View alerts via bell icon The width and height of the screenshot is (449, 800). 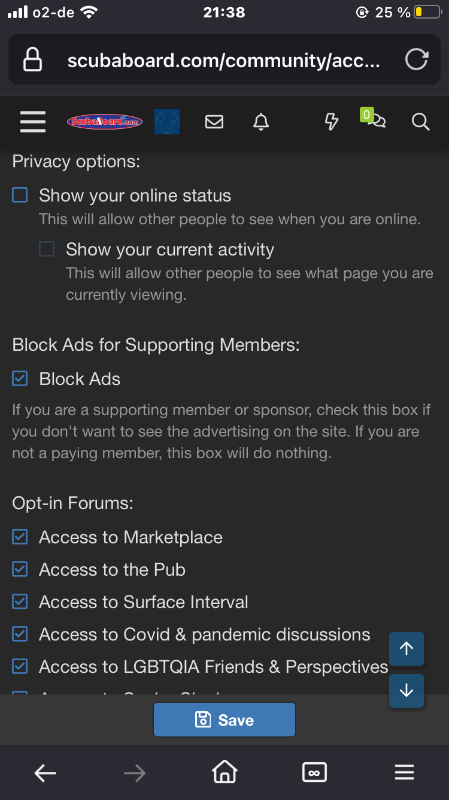[261, 121]
